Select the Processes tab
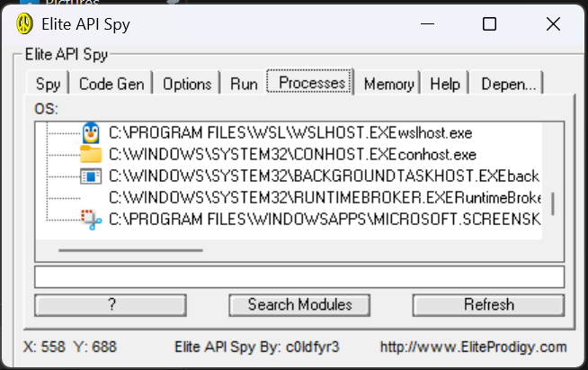The width and height of the screenshot is (588, 370). 310,82
